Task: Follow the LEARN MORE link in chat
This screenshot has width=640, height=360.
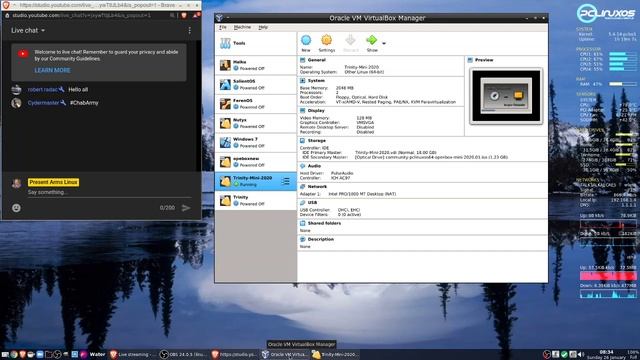Action: coord(52,70)
